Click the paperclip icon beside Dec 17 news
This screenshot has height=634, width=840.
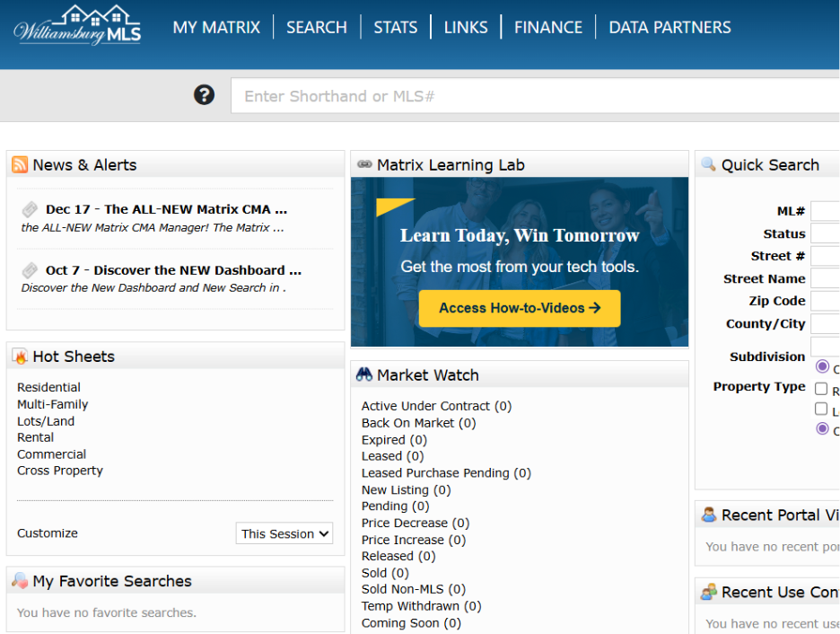pyautogui.click(x=30, y=209)
